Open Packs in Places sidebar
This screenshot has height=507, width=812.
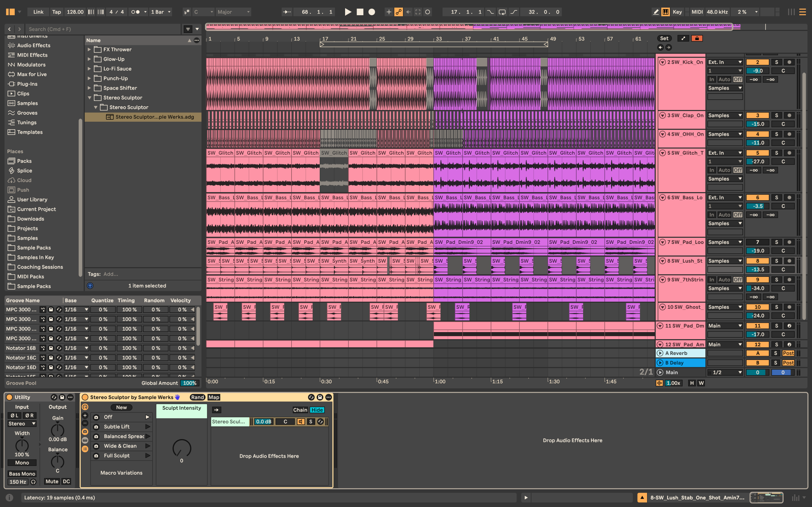pos(24,161)
